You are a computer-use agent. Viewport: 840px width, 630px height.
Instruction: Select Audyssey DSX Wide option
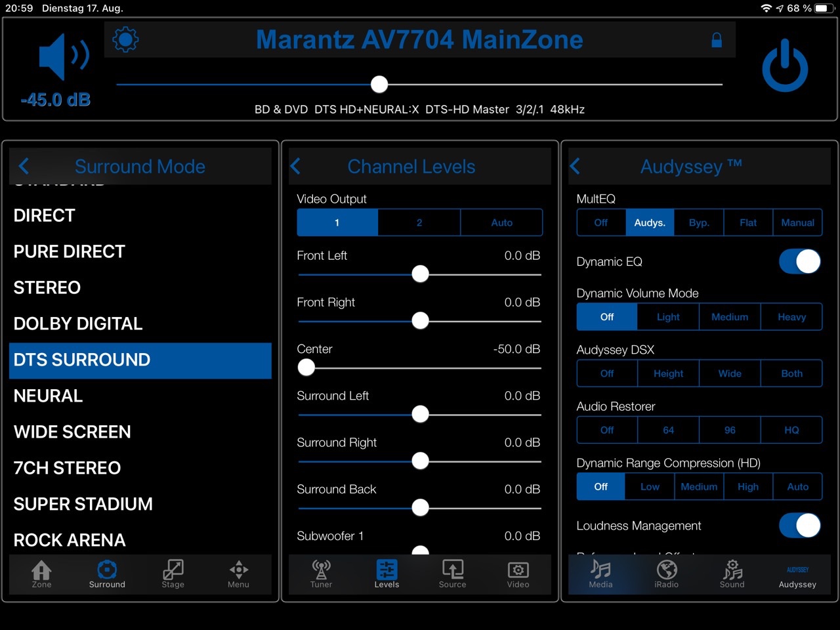pyautogui.click(x=730, y=373)
